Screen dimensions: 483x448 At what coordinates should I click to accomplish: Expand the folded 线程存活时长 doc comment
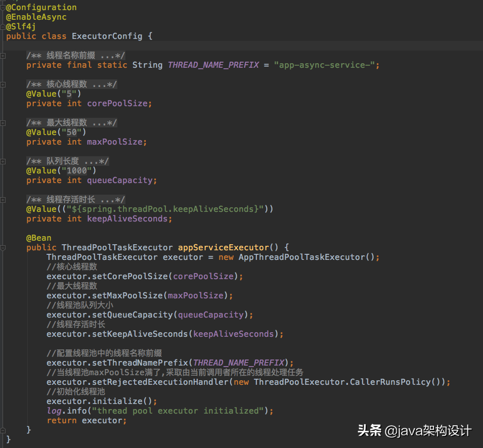pos(75,200)
